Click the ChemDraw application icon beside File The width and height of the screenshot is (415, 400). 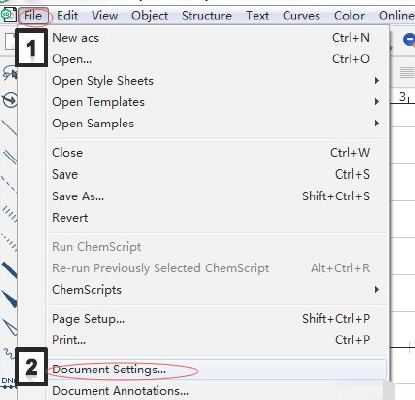coord(8,15)
